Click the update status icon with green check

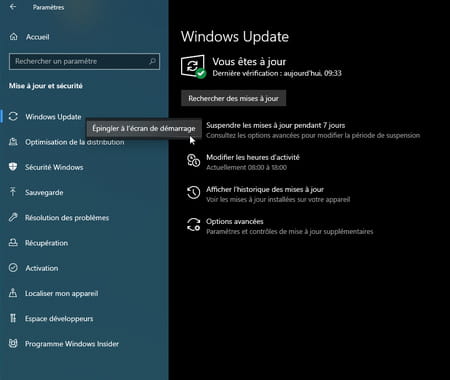[193, 67]
